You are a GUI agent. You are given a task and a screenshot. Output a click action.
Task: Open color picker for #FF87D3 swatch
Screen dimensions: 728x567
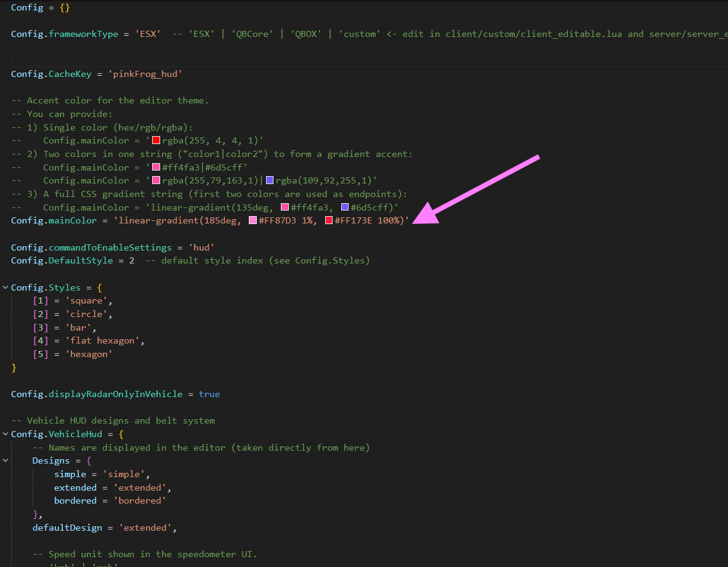253,220
